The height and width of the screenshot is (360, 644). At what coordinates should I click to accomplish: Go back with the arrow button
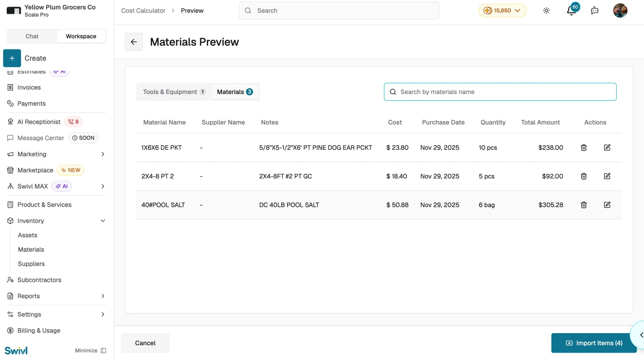[134, 42]
